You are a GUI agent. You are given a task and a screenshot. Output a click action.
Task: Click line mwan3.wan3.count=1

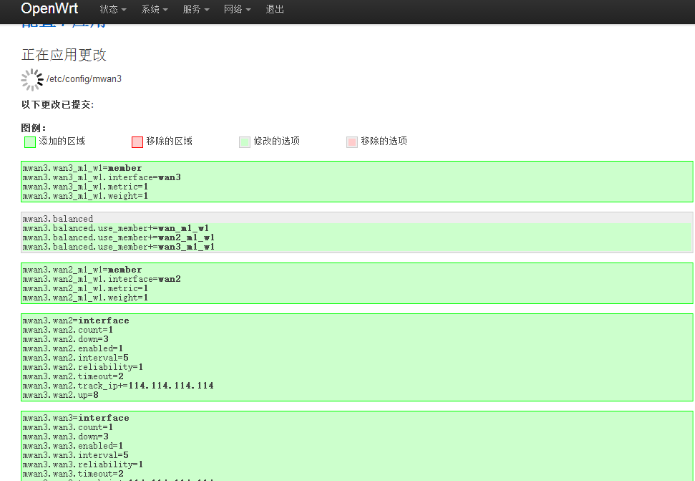pos(68,427)
